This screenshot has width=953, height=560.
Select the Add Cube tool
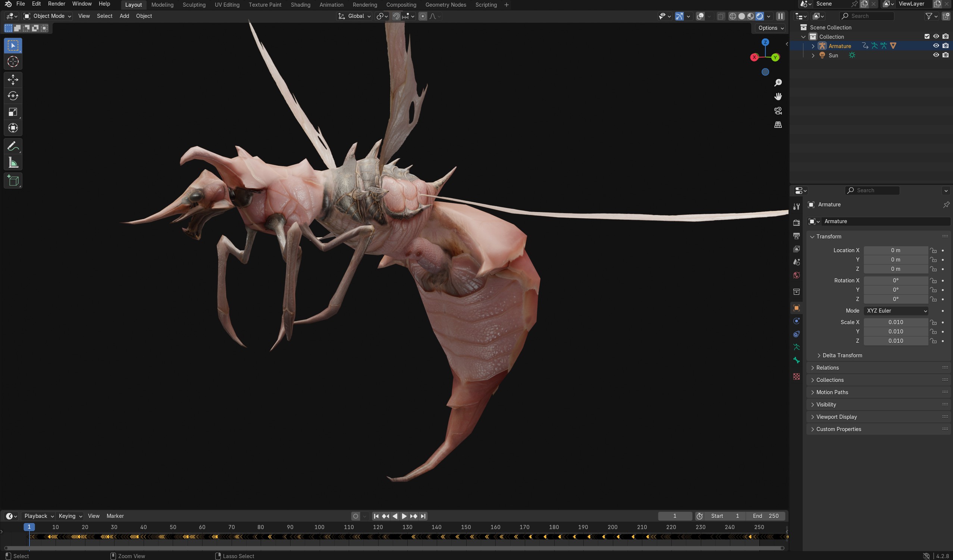coord(13,181)
